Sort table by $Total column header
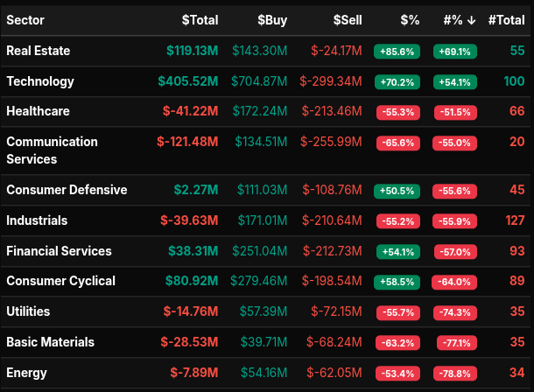The width and height of the screenshot is (534, 392). (200, 20)
